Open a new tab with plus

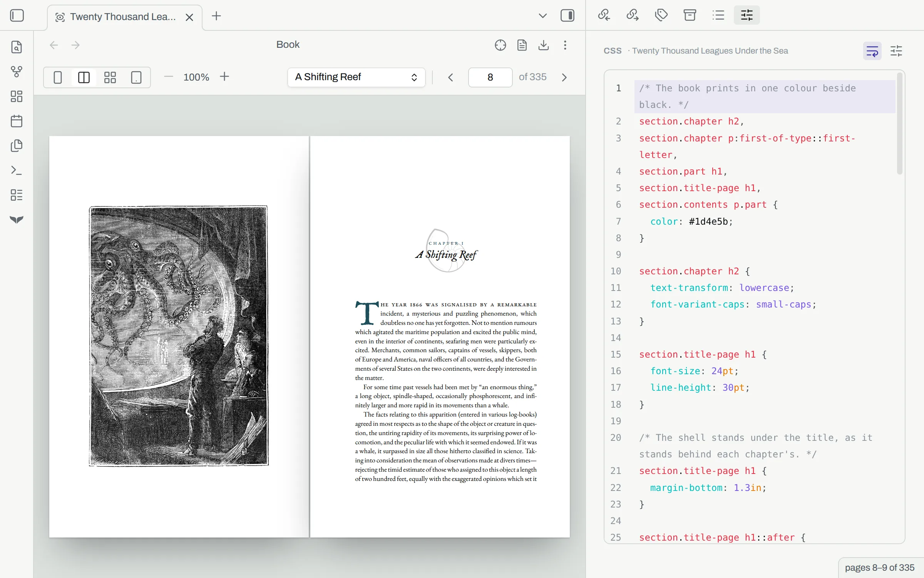[216, 16]
